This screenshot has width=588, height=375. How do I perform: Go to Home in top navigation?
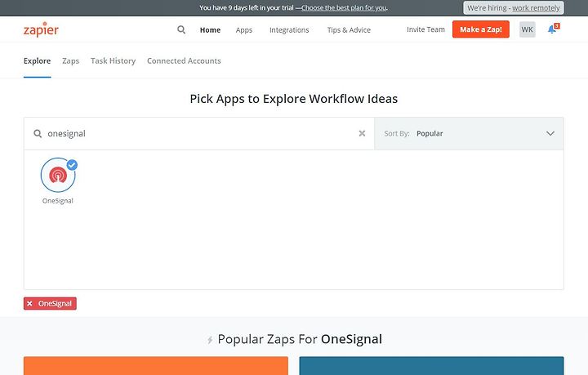pyautogui.click(x=210, y=30)
